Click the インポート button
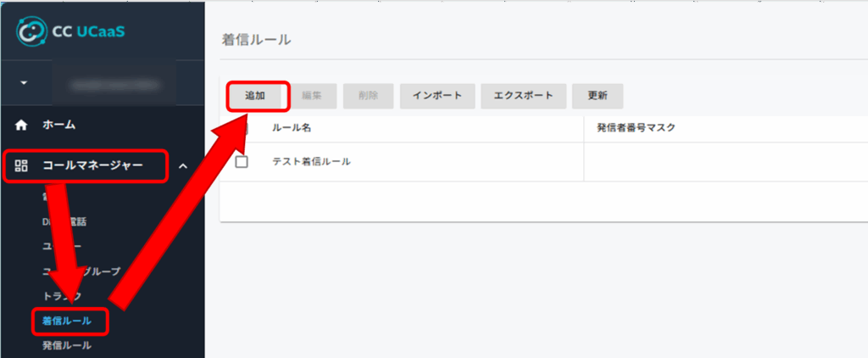 pyautogui.click(x=437, y=96)
